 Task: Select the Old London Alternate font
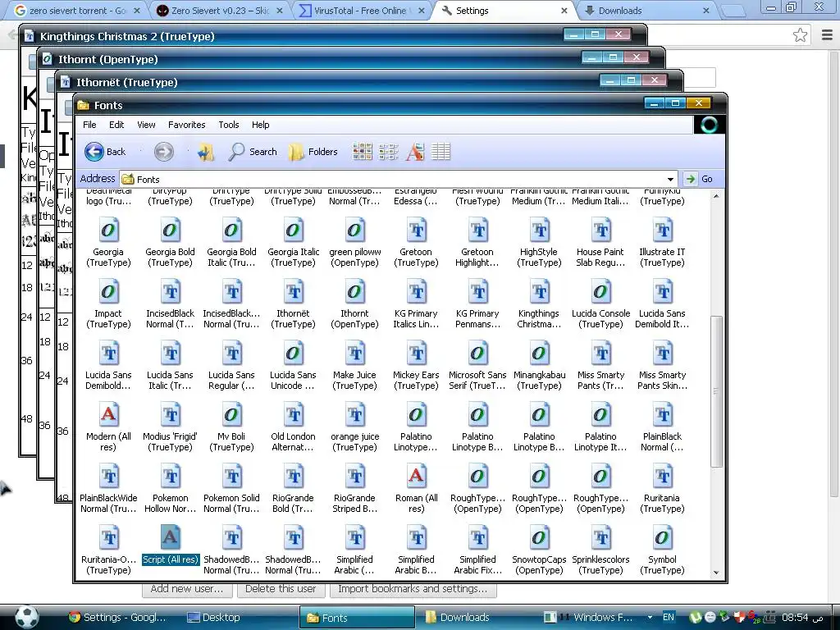pyautogui.click(x=293, y=415)
